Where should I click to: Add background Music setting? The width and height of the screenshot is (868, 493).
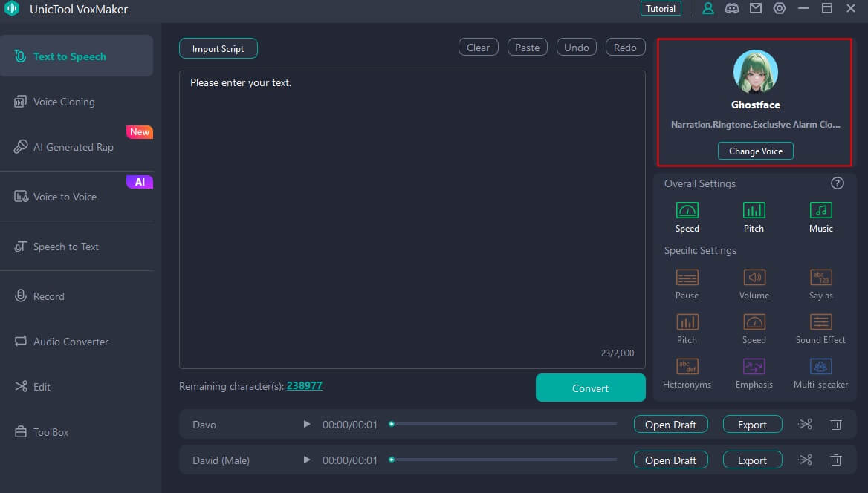pyautogui.click(x=820, y=217)
